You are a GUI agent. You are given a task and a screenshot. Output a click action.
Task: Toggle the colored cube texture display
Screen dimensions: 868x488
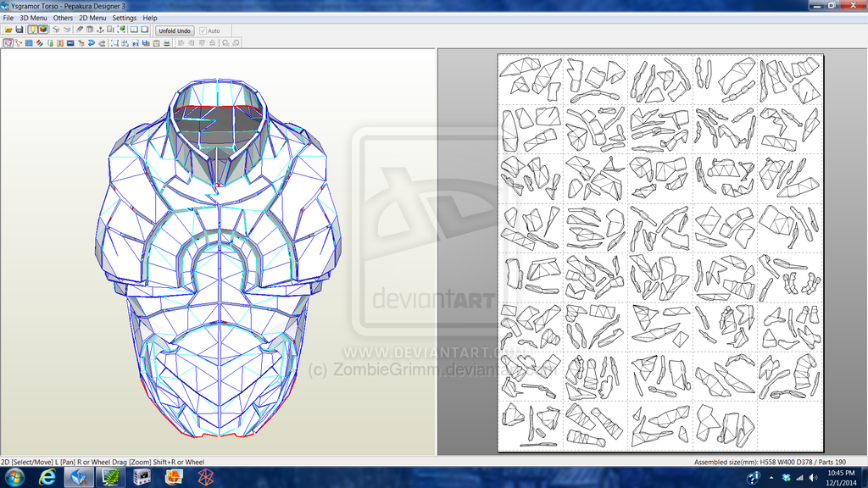(x=42, y=30)
